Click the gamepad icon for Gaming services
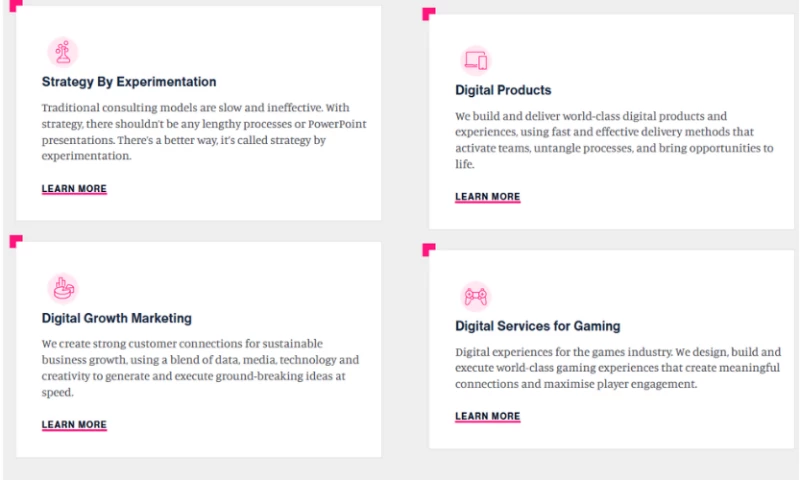This screenshot has height=480, width=800. (476, 296)
